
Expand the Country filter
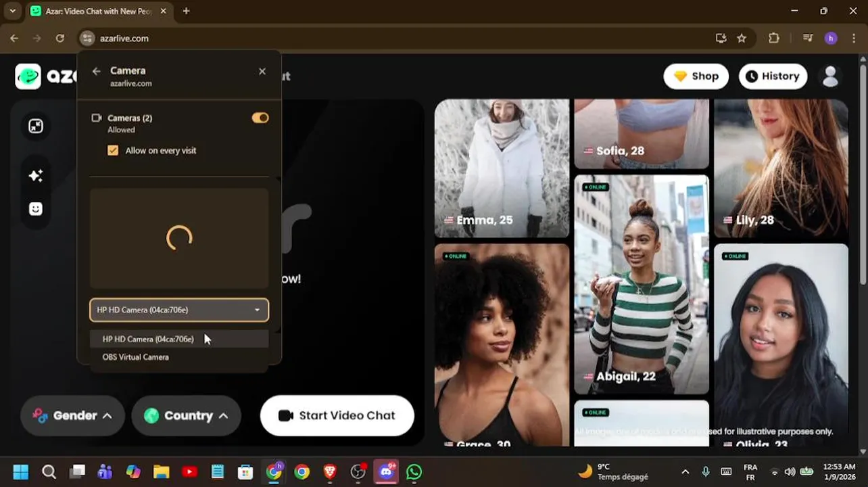tap(186, 415)
